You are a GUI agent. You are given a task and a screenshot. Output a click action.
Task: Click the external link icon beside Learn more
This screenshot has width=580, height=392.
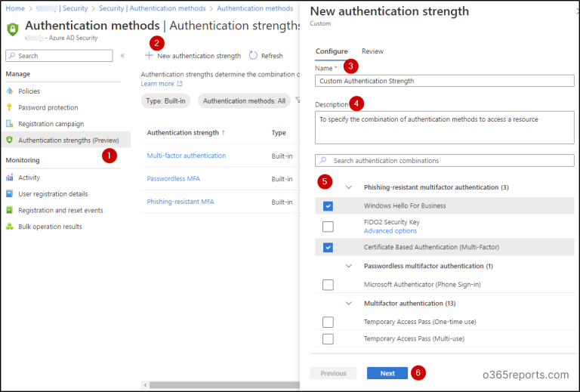(x=180, y=84)
